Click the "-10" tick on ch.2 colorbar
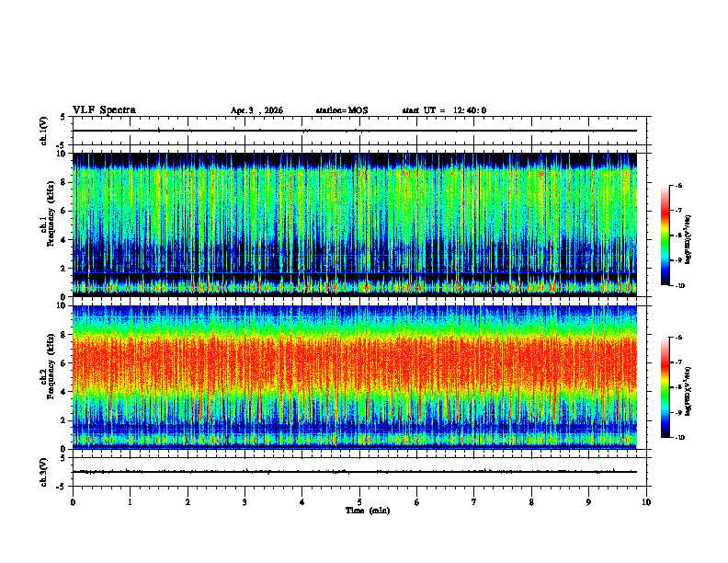This screenshot has height=563, width=728. [x=679, y=438]
